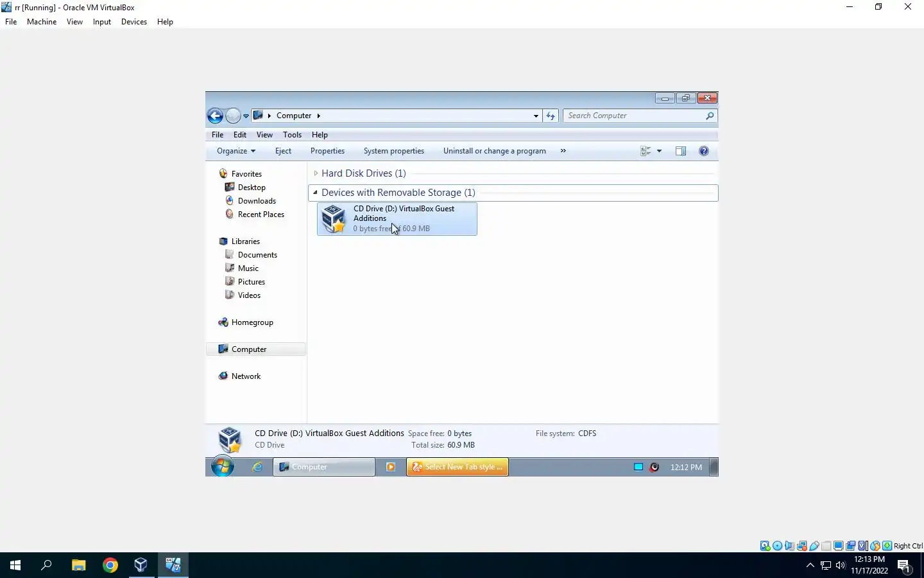
Task: Launch Internet Explorer from guest taskbar
Action: 257,467
